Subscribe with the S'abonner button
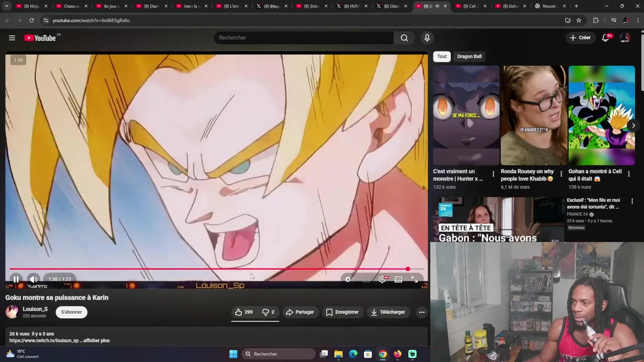The image size is (644, 362). pyautogui.click(x=71, y=312)
